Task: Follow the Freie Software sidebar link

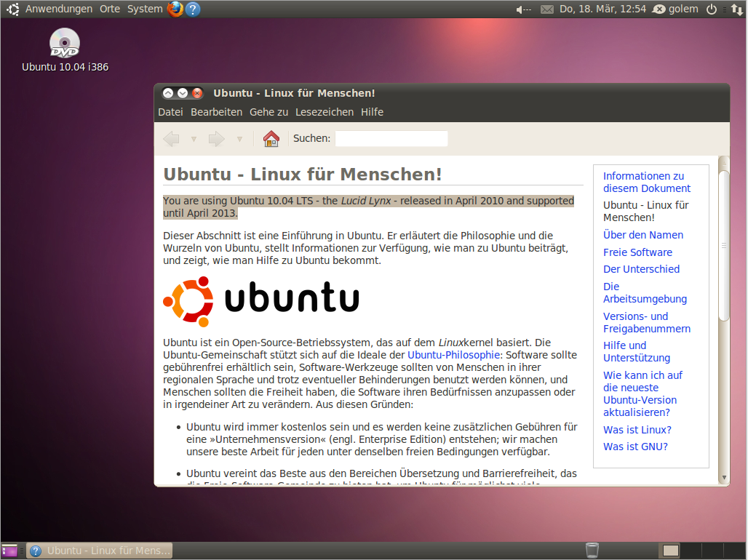Action: (637, 252)
